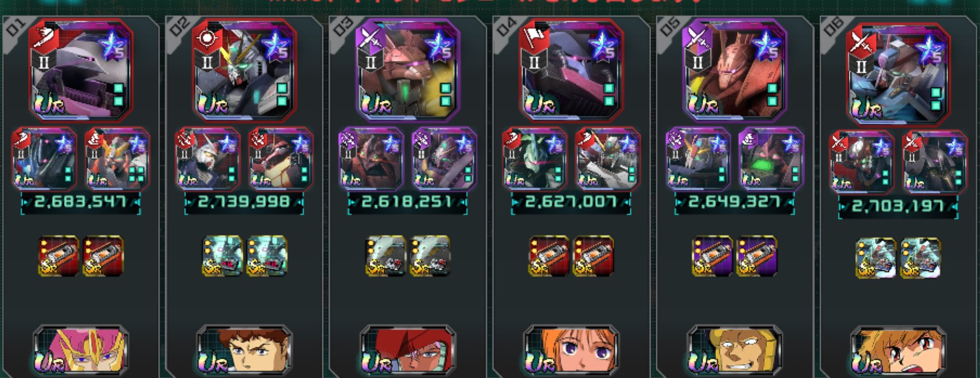Select squad 01 leader purple mobile suit

pyautogui.click(x=81, y=70)
